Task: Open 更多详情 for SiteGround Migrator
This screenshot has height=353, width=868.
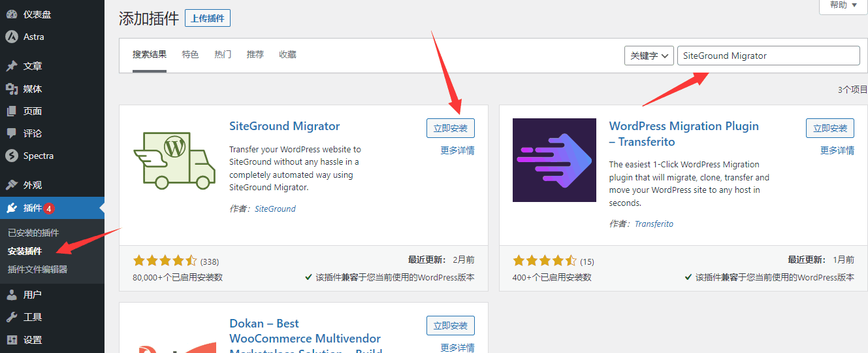Action: (457, 150)
